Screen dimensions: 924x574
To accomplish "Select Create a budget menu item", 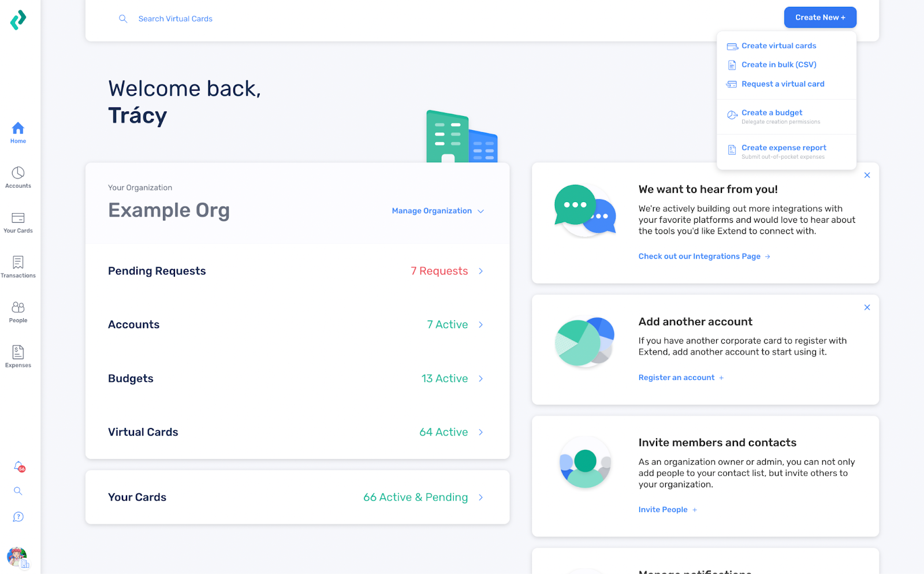I will (772, 113).
